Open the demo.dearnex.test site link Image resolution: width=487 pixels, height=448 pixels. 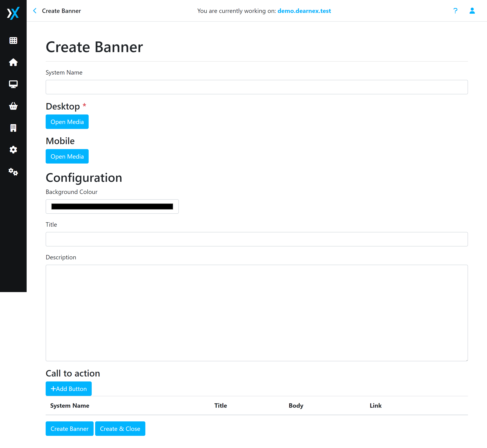304,11
